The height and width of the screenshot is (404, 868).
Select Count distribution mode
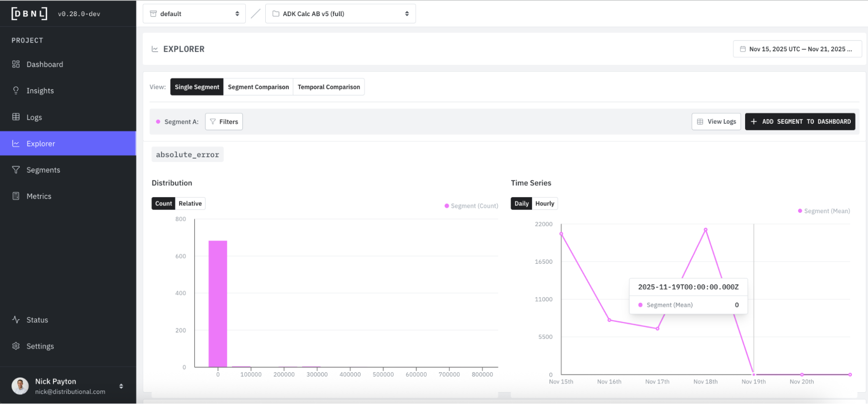point(163,203)
